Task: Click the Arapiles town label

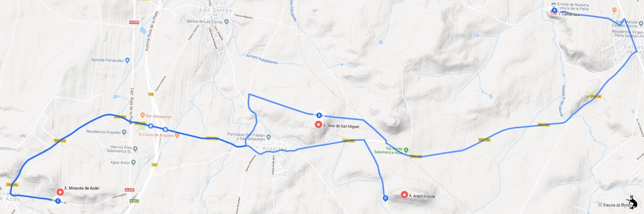Action: click(275, 149)
